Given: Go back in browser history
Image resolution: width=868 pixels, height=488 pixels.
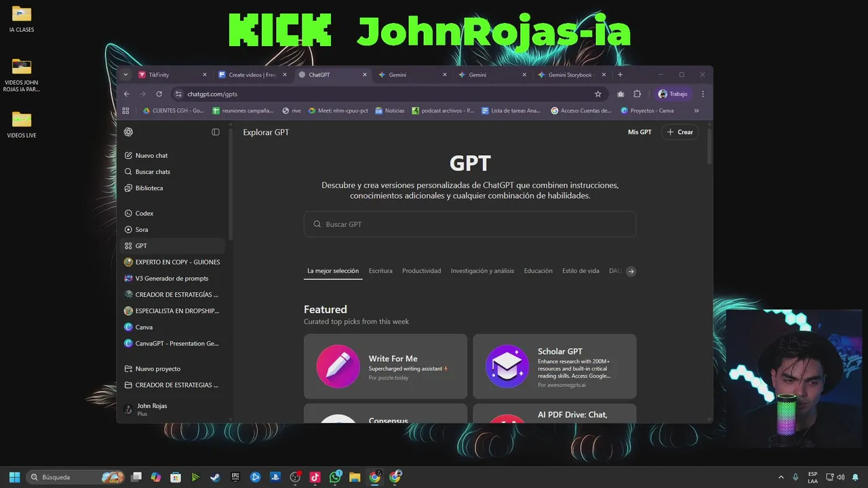Looking at the screenshot, I should click(x=126, y=94).
